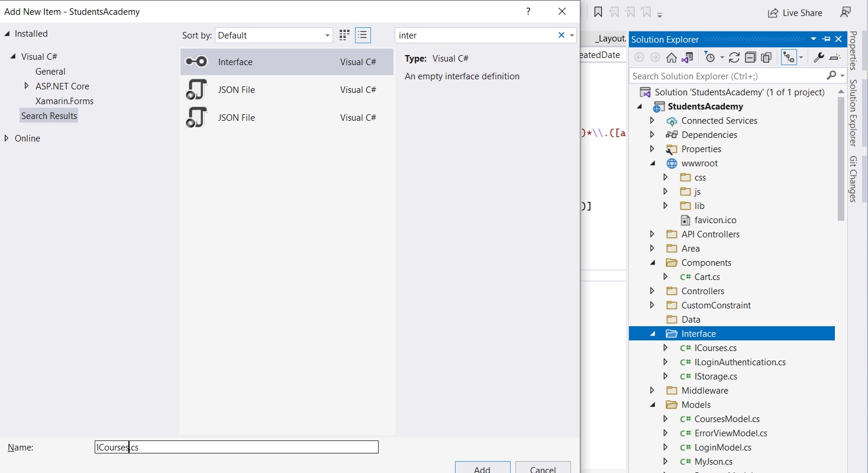
Task: Switch to the _Layout editor tab
Action: point(611,38)
